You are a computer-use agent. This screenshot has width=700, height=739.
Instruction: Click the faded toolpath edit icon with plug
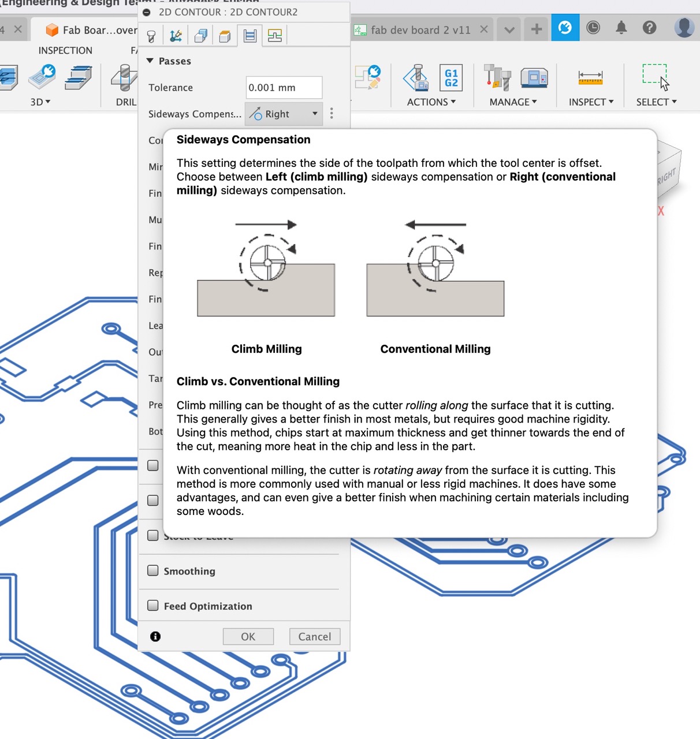tap(368, 77)
